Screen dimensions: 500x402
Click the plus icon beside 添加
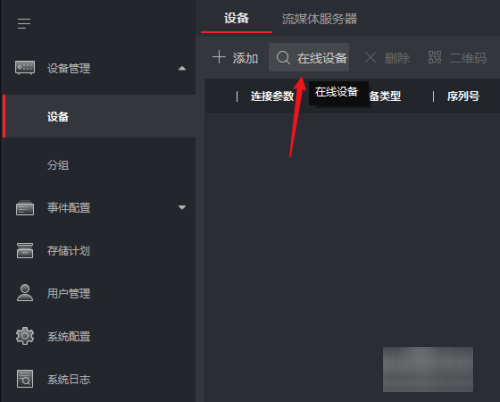point(219,57)
